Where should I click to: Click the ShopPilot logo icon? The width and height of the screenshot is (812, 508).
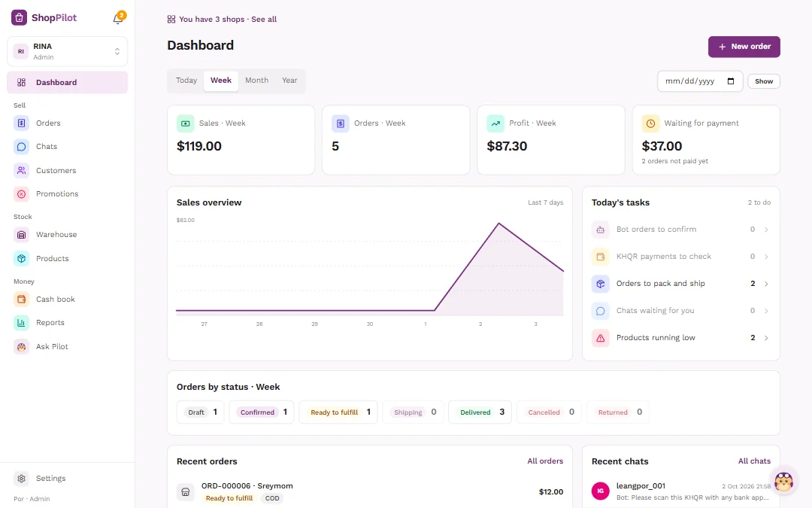click(19, 17)
